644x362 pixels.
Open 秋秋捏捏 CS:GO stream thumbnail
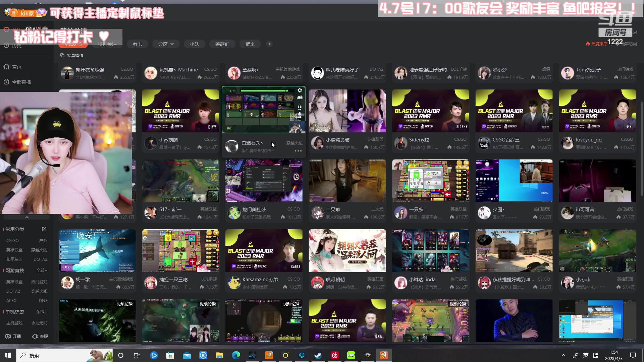pyautogui.click(x=514, y=251)
